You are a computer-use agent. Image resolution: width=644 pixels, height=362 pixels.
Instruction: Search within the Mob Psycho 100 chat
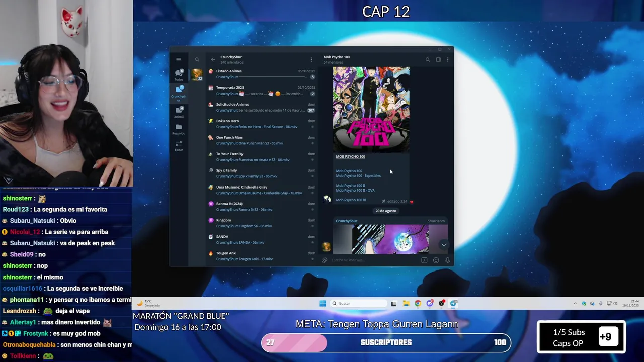click(428, 59)
